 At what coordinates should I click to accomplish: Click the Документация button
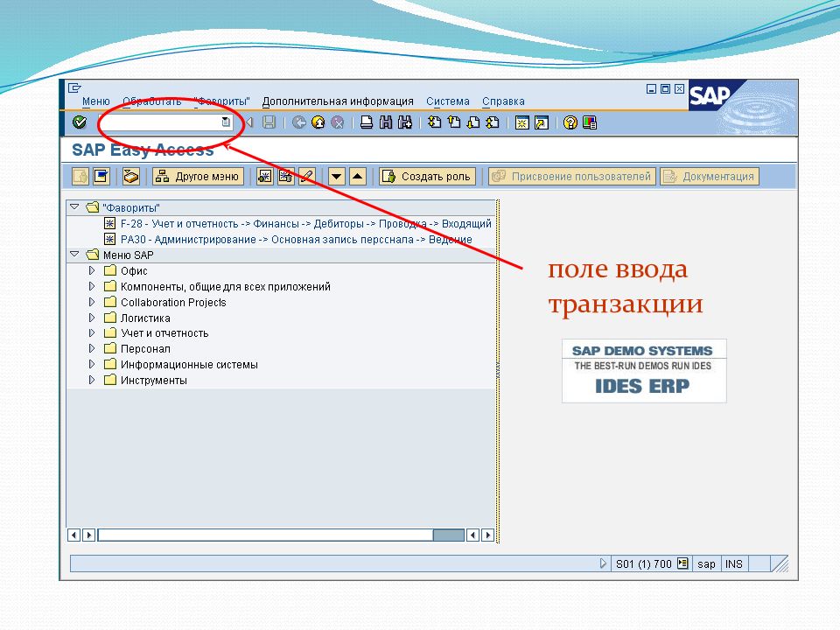[710, 176]
